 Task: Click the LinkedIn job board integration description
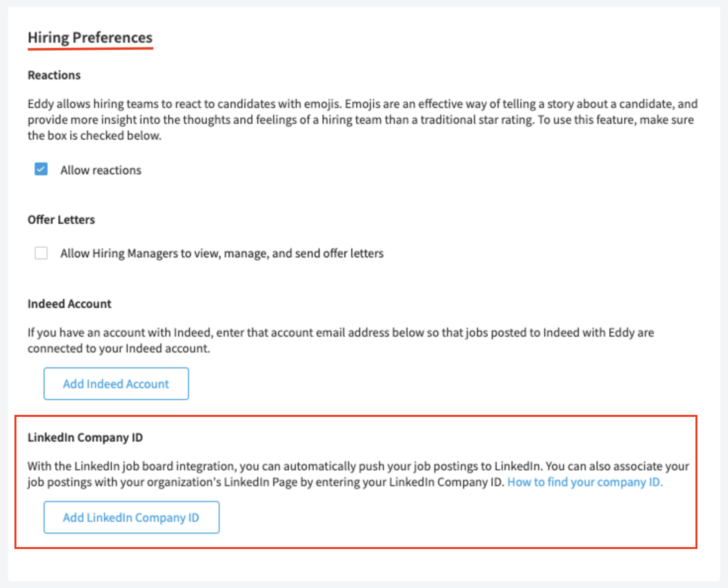(358, 474)
